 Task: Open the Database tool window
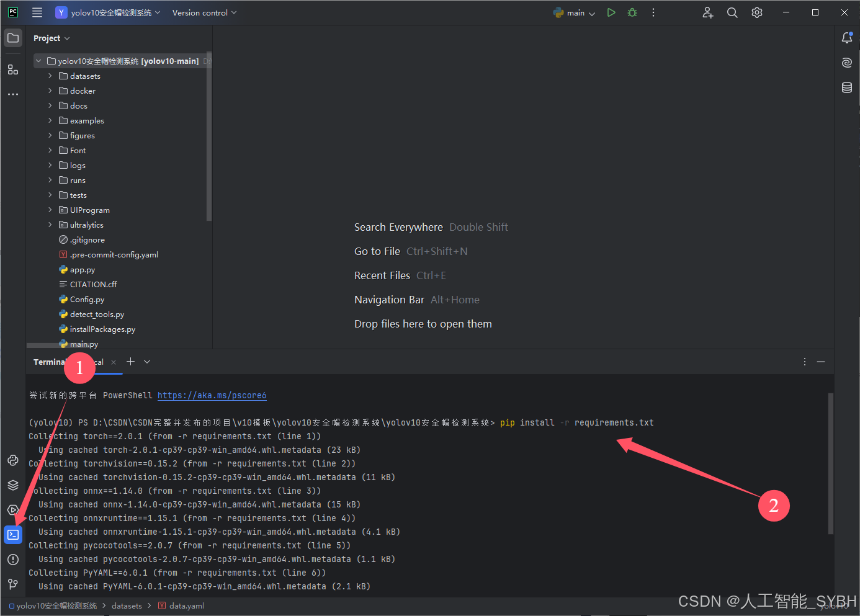point(847,87)
